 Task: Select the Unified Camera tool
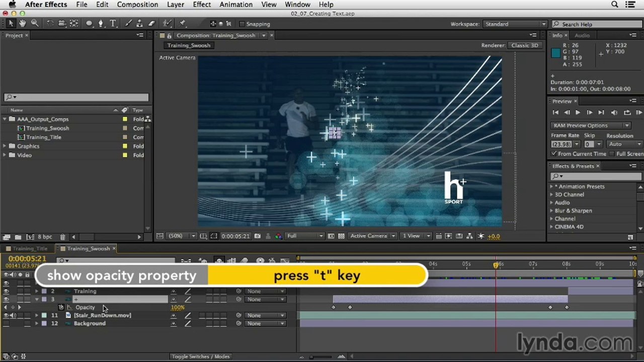click(62, 23)
